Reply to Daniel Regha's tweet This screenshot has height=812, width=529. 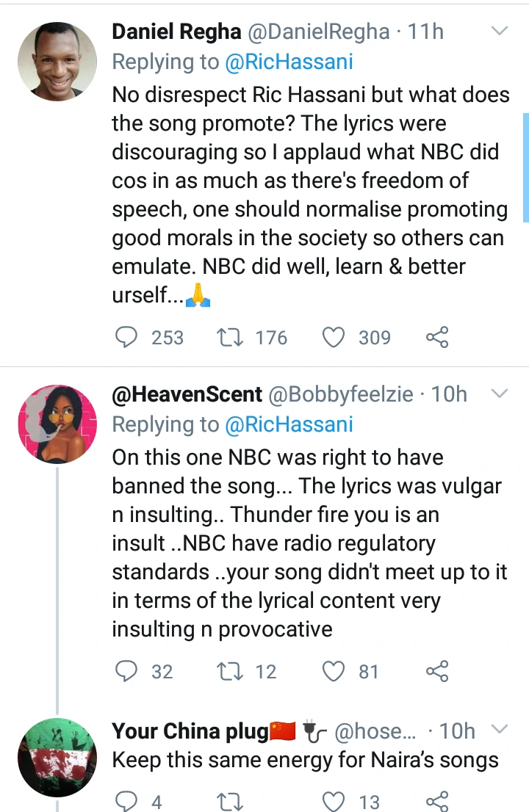127,337
